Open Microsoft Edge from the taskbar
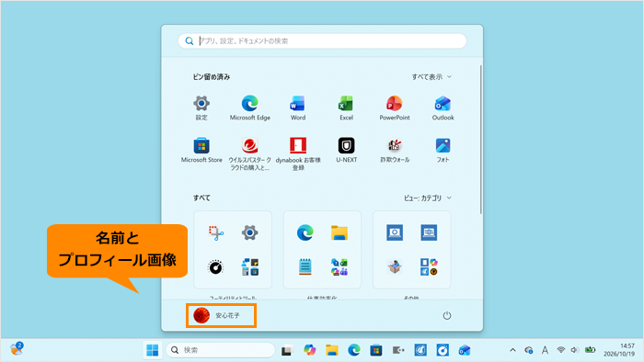The image size is (644, 362). [354, 350]
